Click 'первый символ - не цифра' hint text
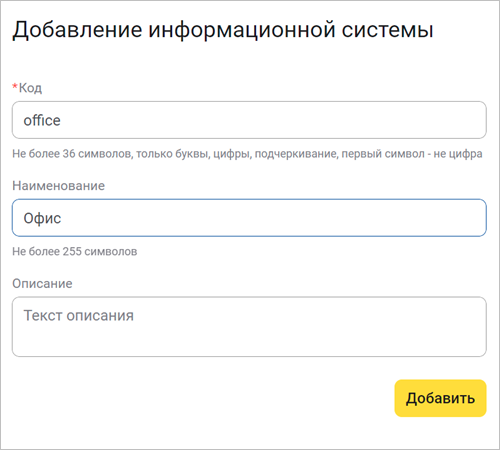 click(x=412, y=154)
